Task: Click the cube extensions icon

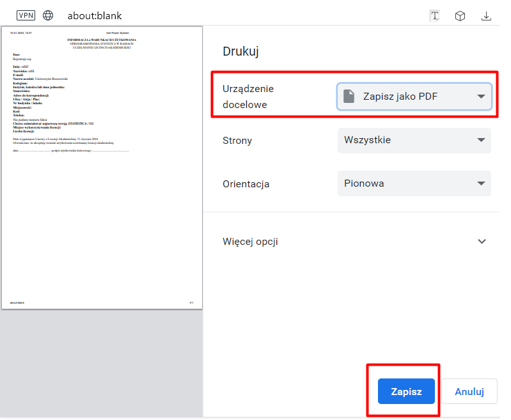Action: 460,16
